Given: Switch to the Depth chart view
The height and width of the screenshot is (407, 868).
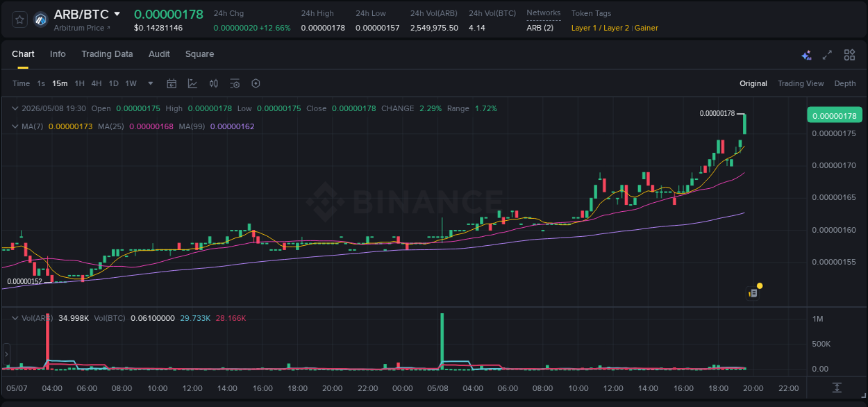Looking at the screenshot, I should click(845, 83).
